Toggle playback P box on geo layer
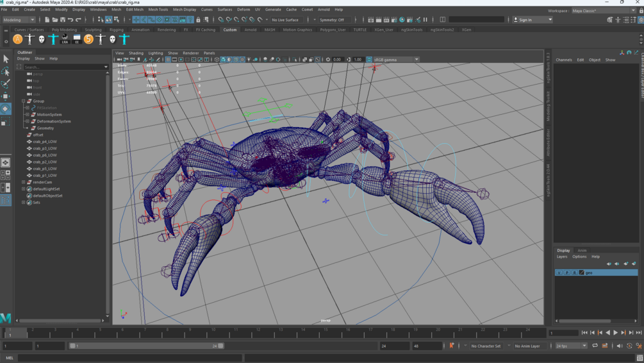The height and width of the screenshot is (363, 644). 566,273
